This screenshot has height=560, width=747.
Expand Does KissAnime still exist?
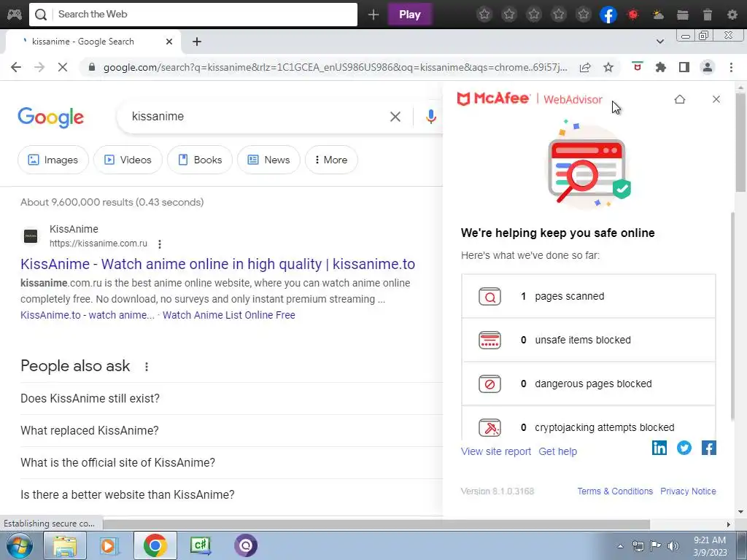231,399
